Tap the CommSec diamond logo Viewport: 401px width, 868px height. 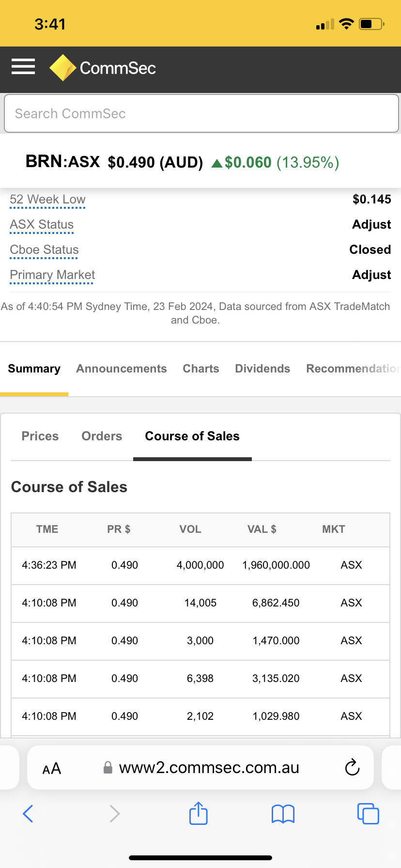[63, 68]
